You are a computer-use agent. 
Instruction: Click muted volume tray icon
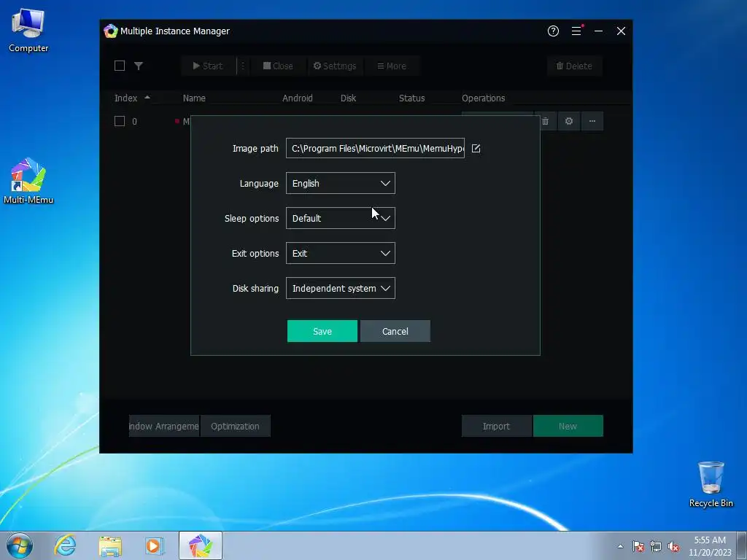pos(673,546)
